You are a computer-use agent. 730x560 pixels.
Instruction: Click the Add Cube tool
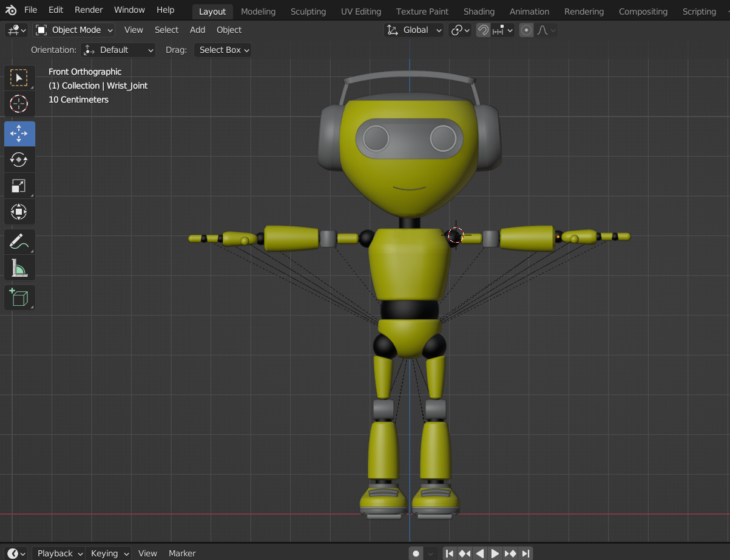point(19,298)
